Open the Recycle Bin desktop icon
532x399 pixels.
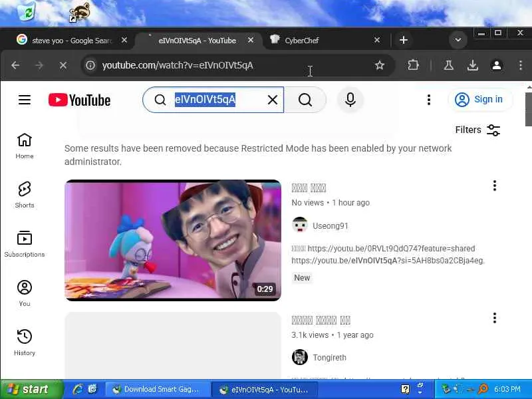coord(27,10)
